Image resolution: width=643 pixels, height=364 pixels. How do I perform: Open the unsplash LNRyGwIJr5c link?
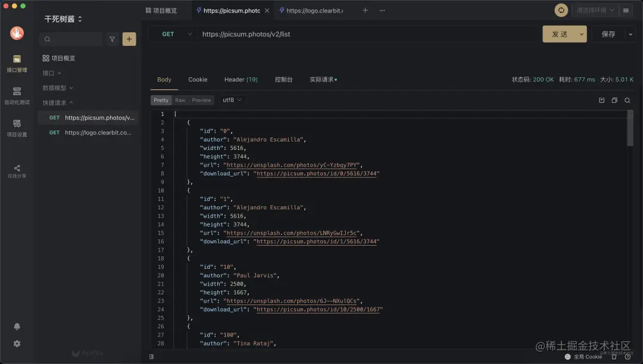click(292, 233)
